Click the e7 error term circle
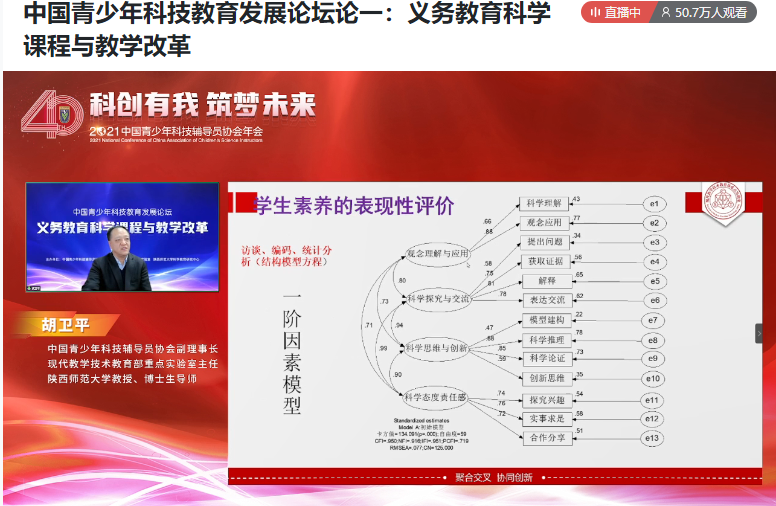776x506 pixels. (653, 320)
